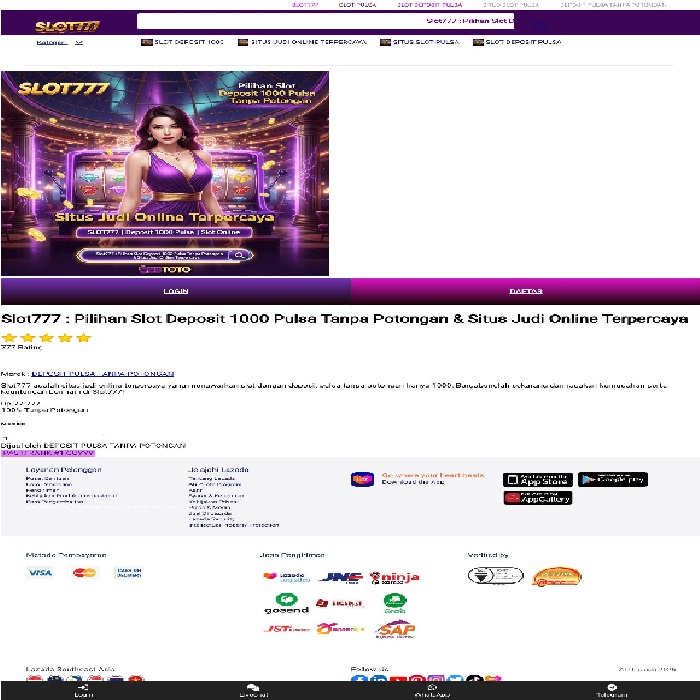Click the JNE shipping logo

click(x=341, y=578)
